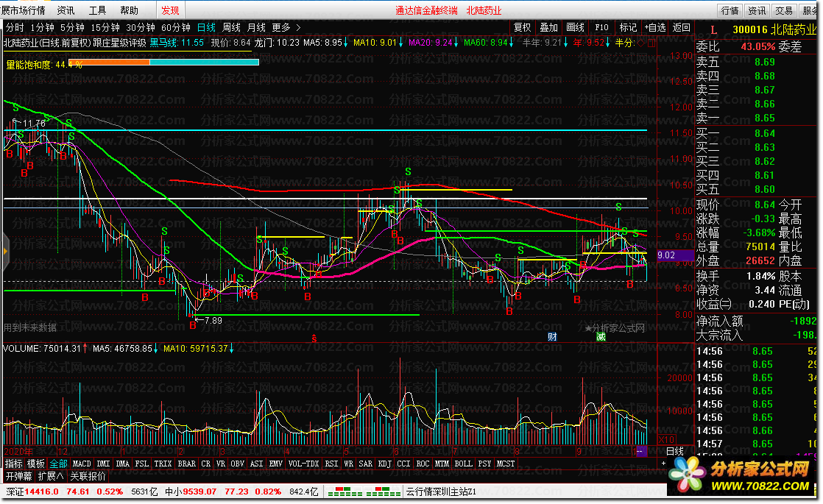Click the purple 9.02 price axis marker
Viewport: 823px width, 504px height.
point(674,255)
